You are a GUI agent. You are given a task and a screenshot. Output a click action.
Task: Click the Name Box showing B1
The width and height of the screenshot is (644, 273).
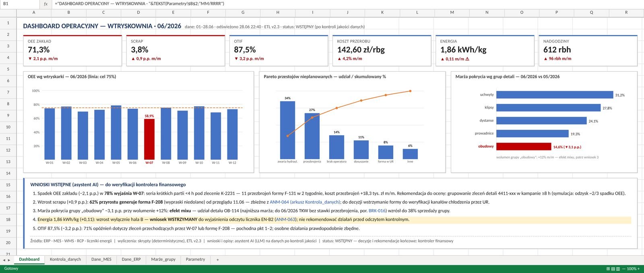tap(19, 4)
